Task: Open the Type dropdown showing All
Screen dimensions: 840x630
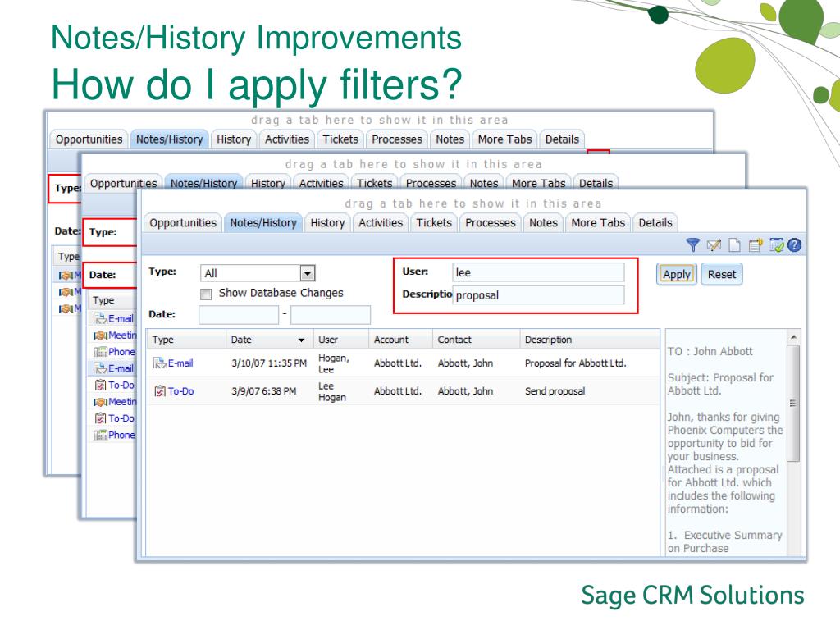Action: point(258,273)
